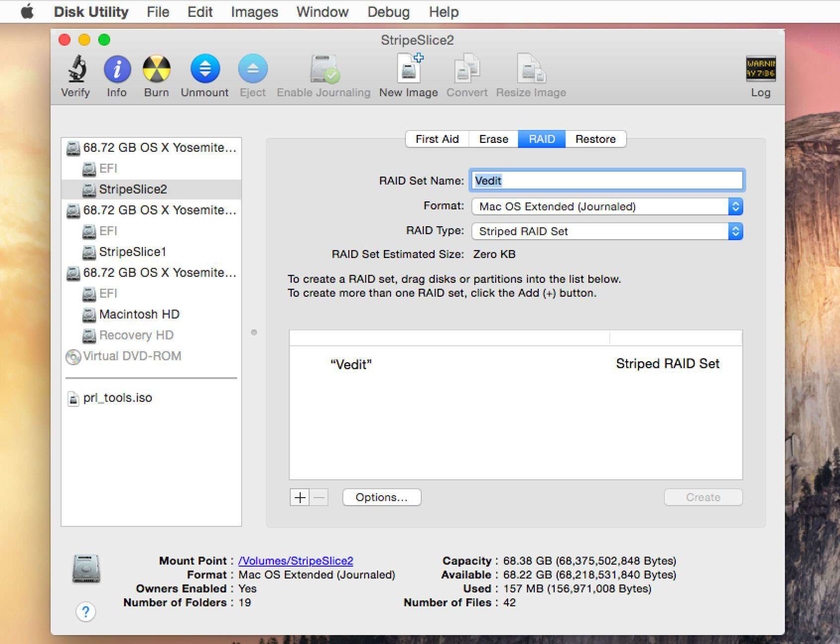Click the Convert toolbar icon
Screen dimensions: 840x644
click(467, 68)
